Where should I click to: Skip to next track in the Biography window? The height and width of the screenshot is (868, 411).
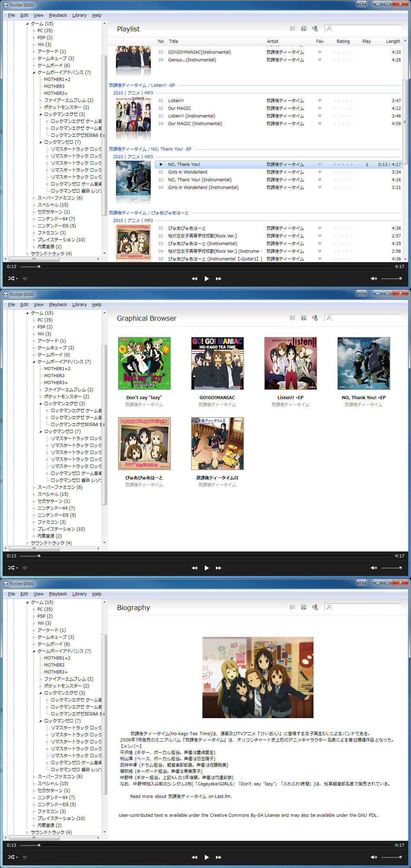(x=218, y=857)
